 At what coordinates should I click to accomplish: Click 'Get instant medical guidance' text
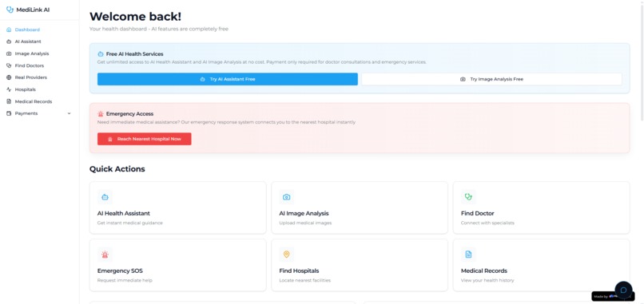pyautogui.click(x=129, y=223)
